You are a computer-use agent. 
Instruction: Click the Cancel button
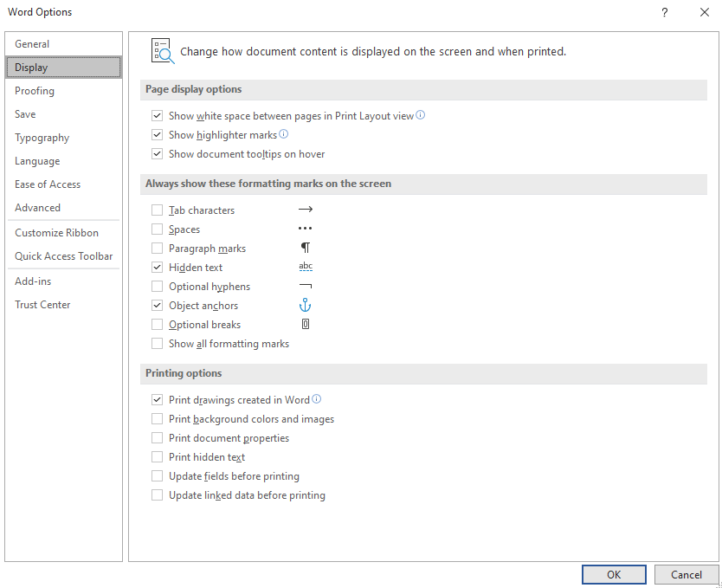click(x=687, y=575)
